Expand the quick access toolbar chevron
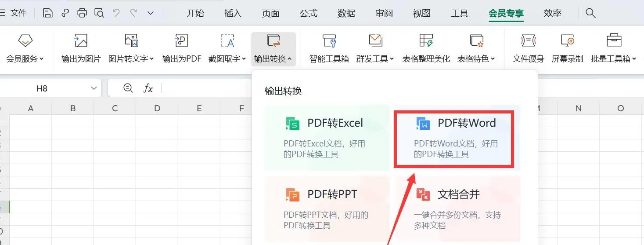Image resolution: width=644 pixels, height=245 pixels. (151, 13)
